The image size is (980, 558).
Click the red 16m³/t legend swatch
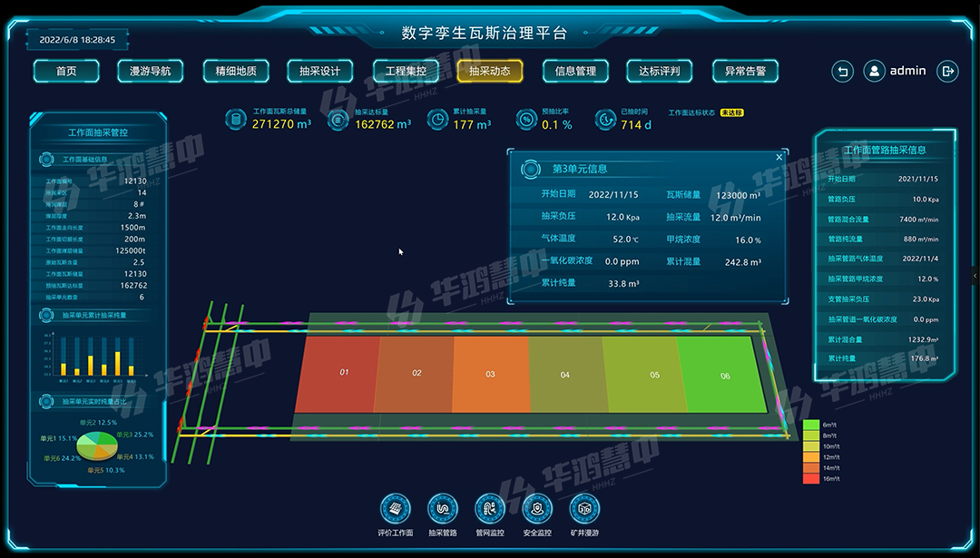[x=811, y=478]
